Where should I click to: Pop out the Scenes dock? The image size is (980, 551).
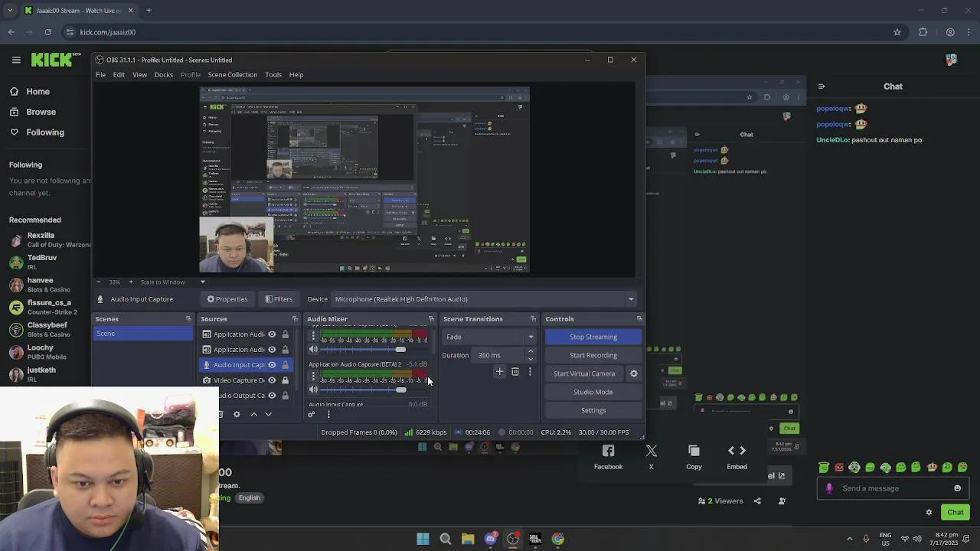188,319
